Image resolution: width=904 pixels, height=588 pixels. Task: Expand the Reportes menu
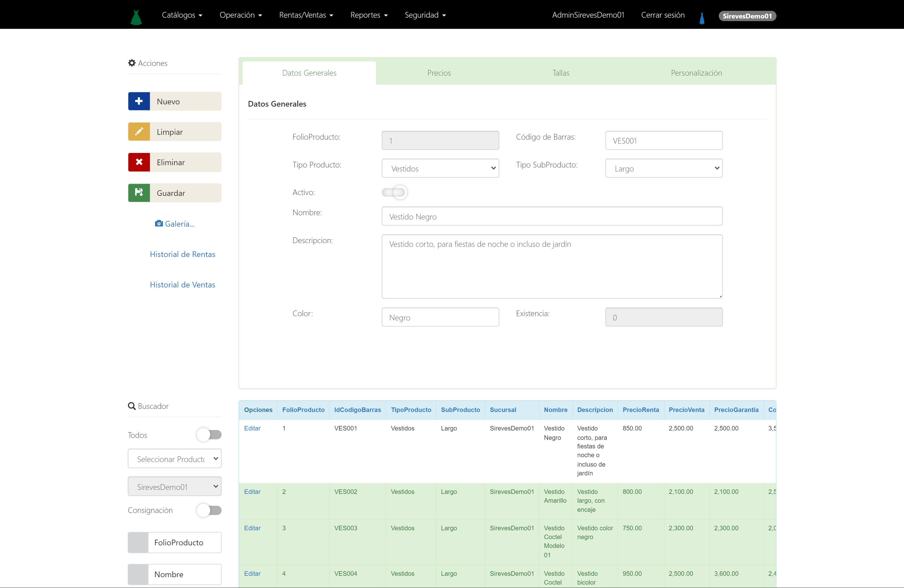coord(369,15)
